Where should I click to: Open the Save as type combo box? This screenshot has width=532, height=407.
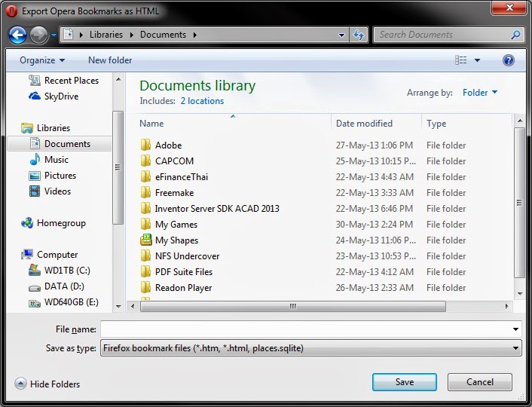point(310,348)
